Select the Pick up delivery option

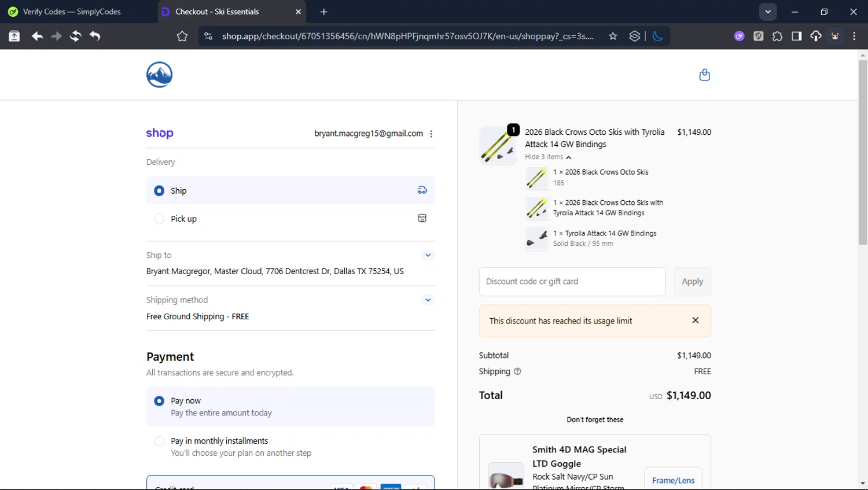tap(159, 219)
